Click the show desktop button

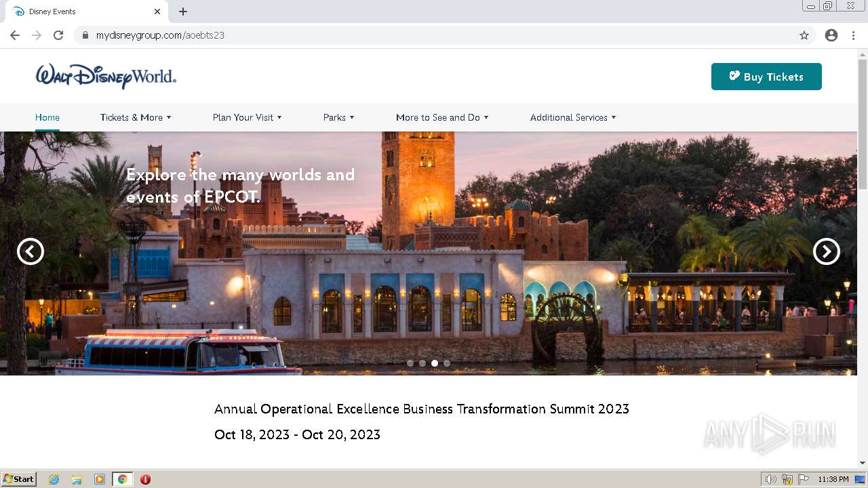pos(860,479)
